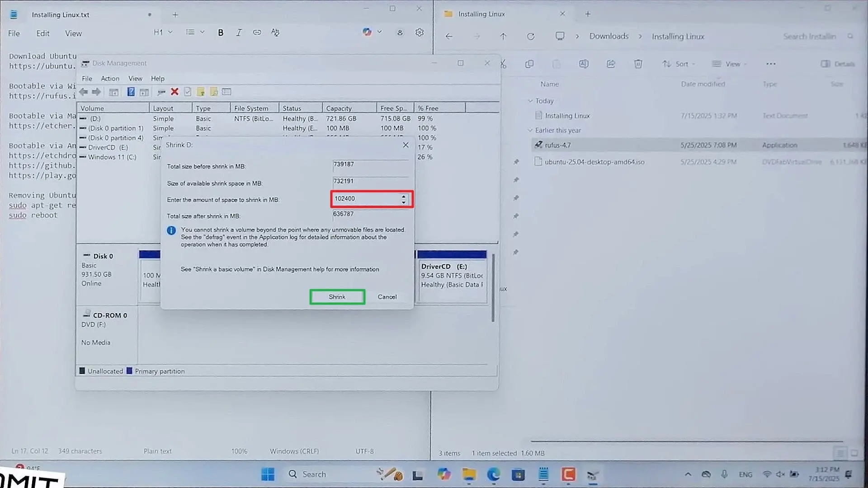The height and width of the screenshot is (488, 868).
Task: Open the H1 heading dropdown in Notepad
Action: click(163, 32)
